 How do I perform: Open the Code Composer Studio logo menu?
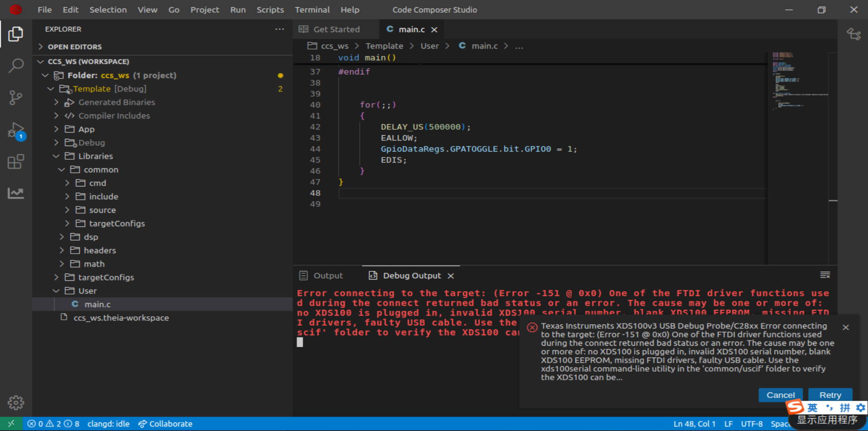(16, 10)
